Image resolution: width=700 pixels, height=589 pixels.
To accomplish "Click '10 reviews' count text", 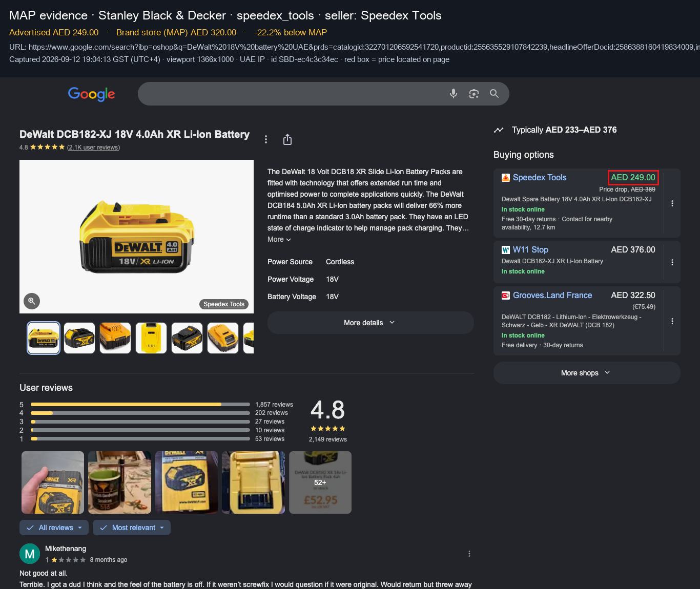I will (x=270, y=430).
